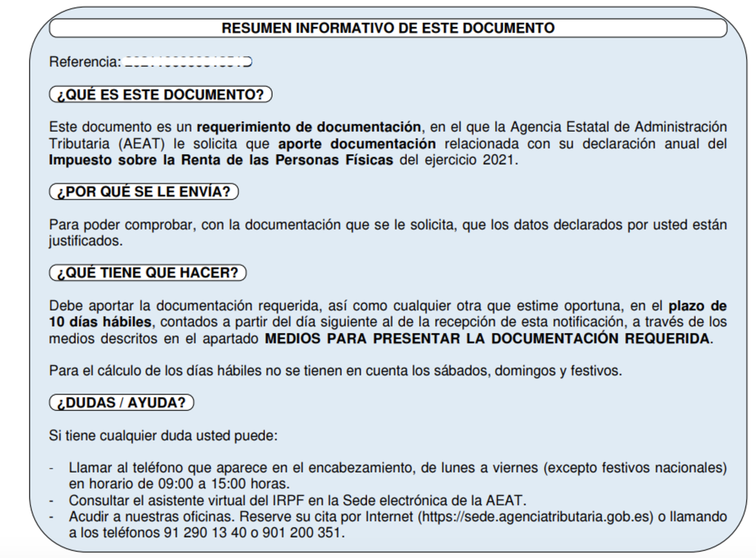Open the https://sede.agenciatributaria.gob.es link
756x558 pixels.
tap(535, 517)
